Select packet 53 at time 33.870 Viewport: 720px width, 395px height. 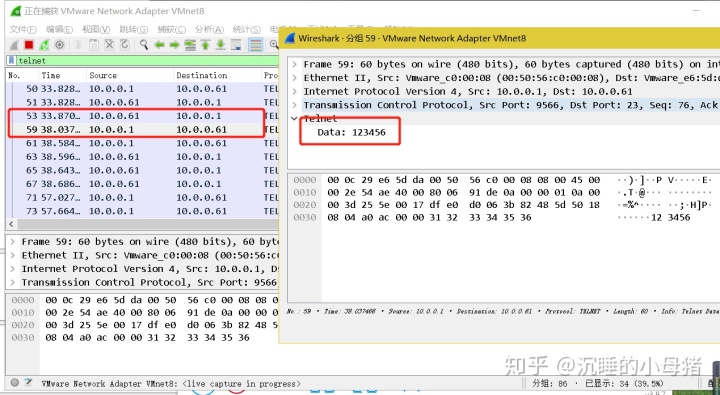tap(143, 116)
